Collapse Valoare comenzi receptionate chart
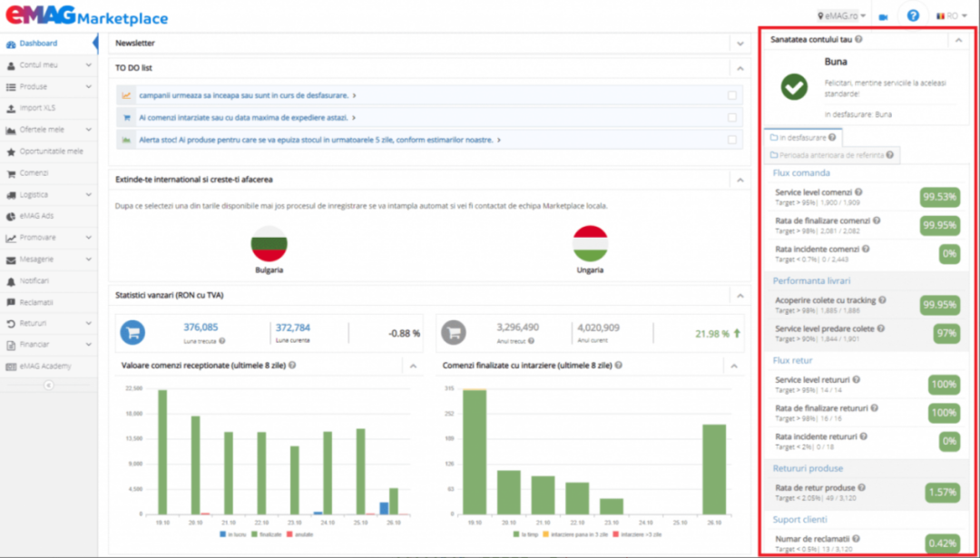This screenshot has height=558, width=980. (413, 367)
